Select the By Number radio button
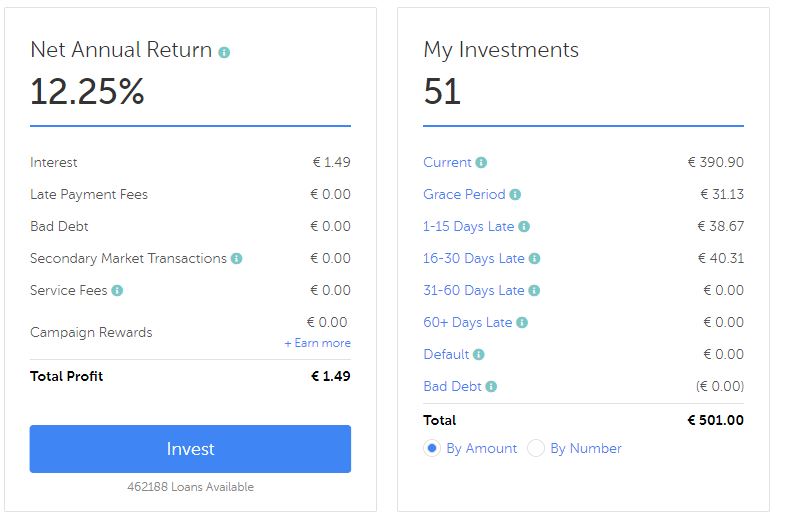This screenshot has height=516, width=786. coord(535,448)
